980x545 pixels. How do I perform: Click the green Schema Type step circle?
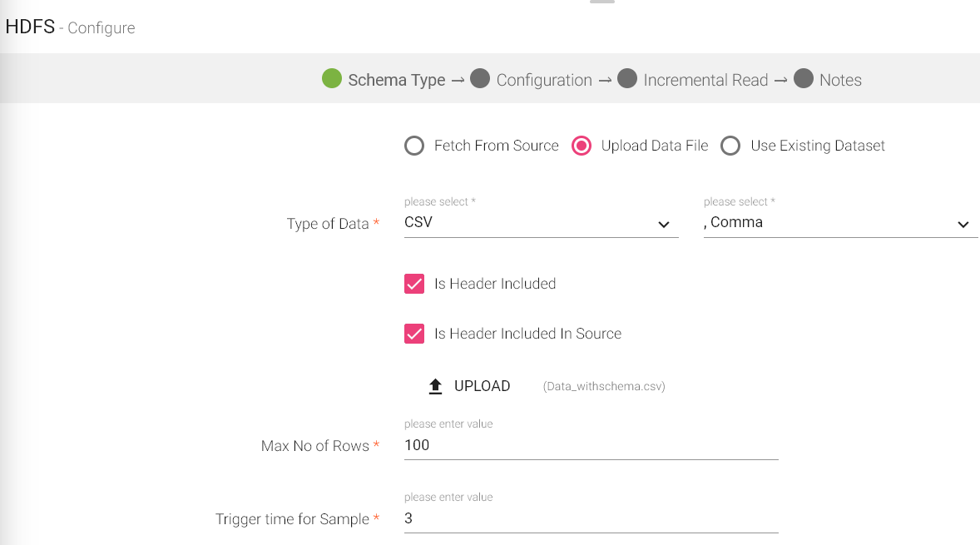[x=332, y=79]
